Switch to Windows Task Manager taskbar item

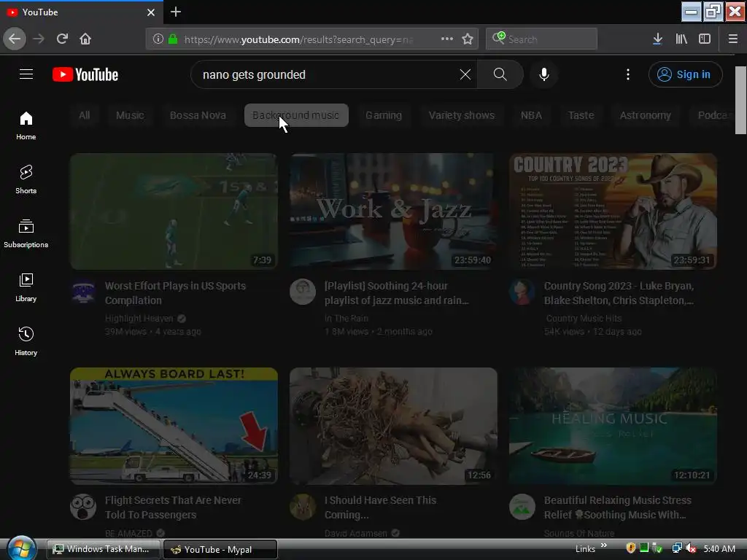pos(104,549)
